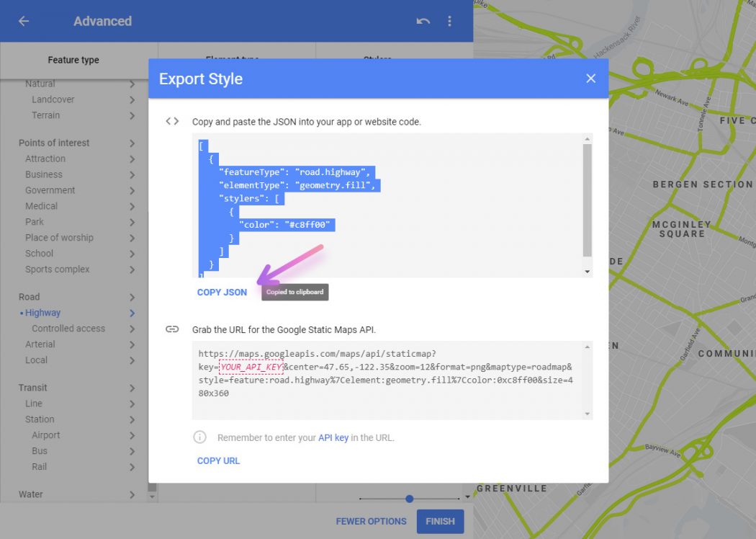
Task: Click the link icon beside the Static Maps URL
Action: [171, 329]
